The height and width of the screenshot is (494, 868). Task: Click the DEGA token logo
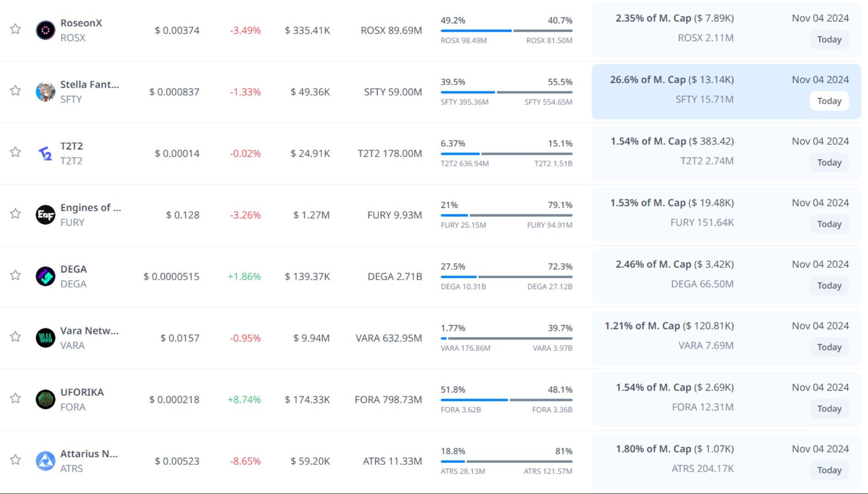[45, 276]
